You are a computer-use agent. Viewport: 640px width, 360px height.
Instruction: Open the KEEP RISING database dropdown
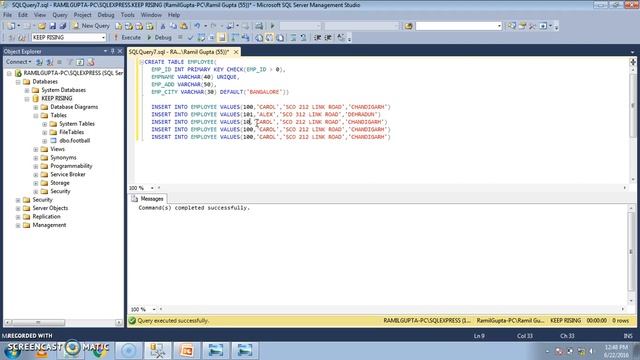tap(103, 37)
